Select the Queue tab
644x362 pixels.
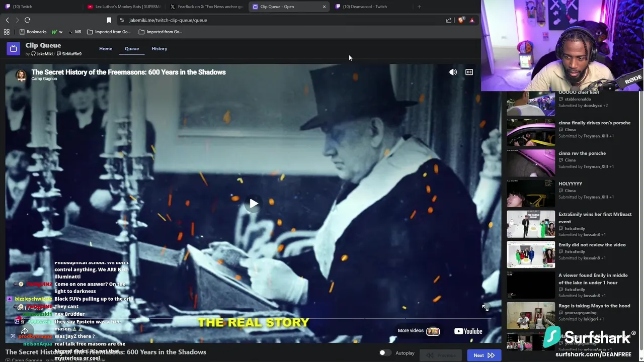[x=132, y=49]
